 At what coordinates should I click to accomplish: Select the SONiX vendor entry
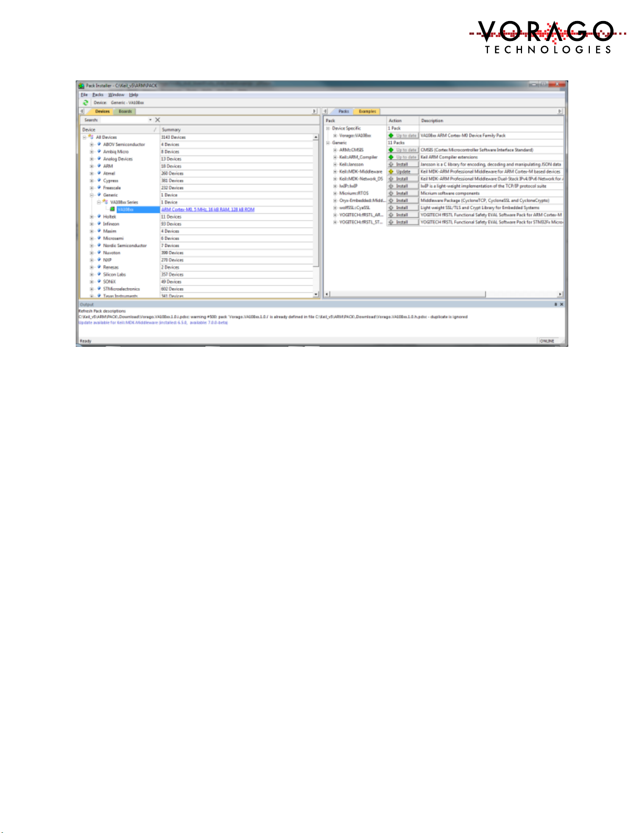coord(109,282)
